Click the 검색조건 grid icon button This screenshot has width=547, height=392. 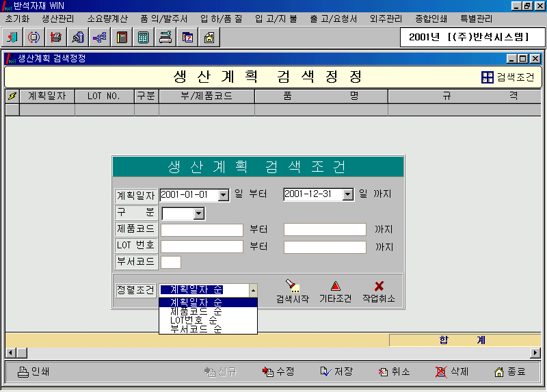(x=488, y=77)
